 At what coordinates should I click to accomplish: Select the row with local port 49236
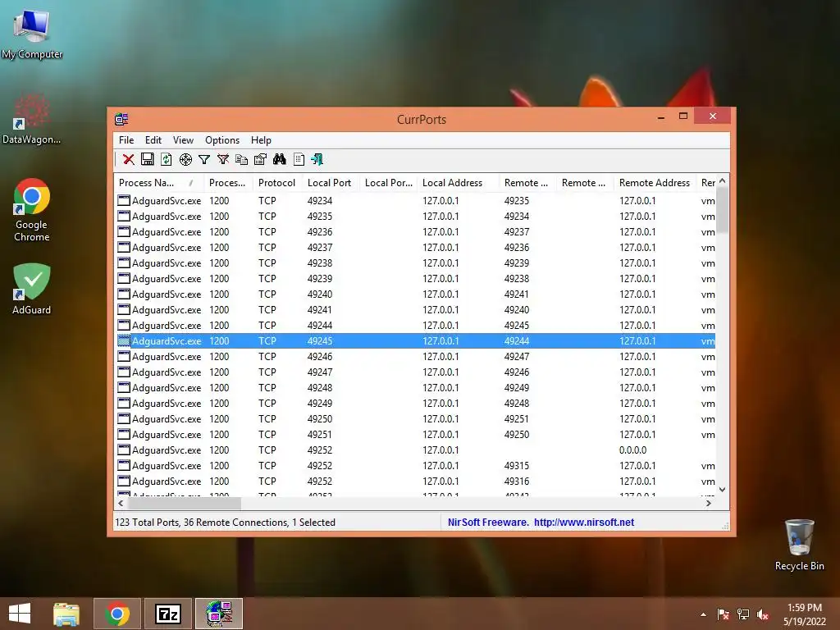click(416, 232)
